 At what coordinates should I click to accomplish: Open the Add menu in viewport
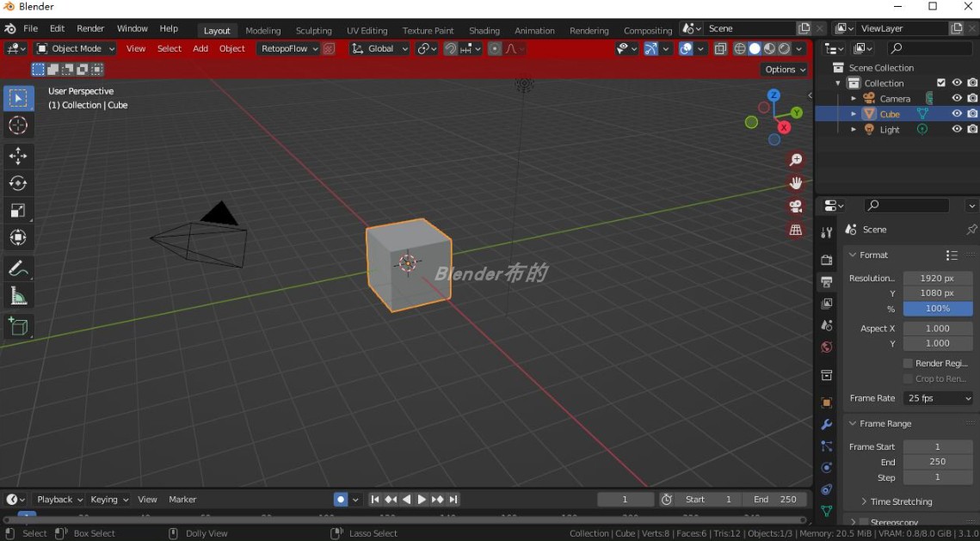click(200, 49)
